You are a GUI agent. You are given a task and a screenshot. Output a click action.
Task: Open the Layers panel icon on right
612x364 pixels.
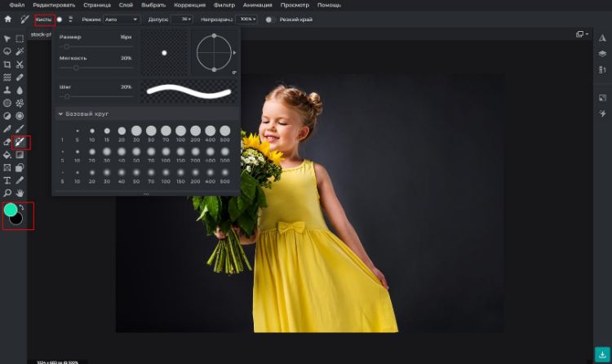tap(602, 54)
